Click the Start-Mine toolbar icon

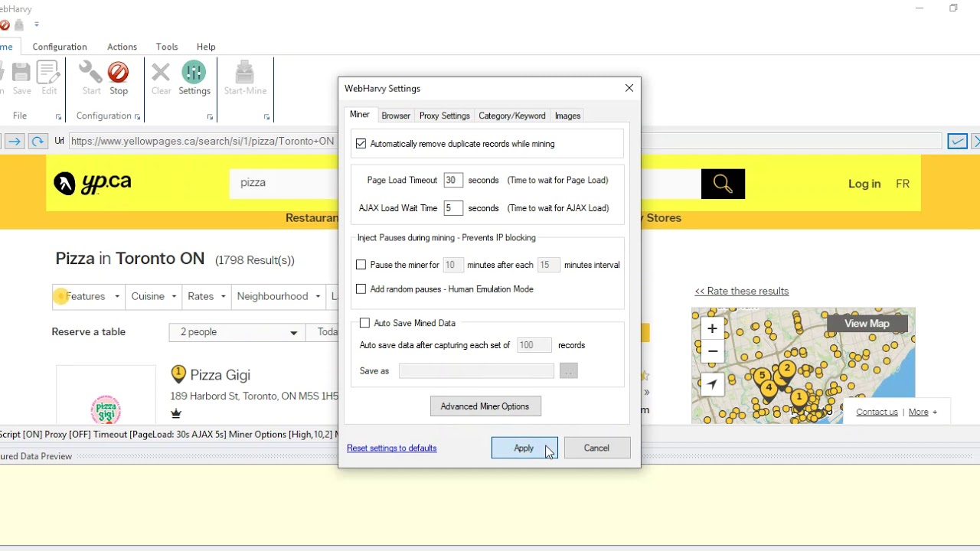245,79
